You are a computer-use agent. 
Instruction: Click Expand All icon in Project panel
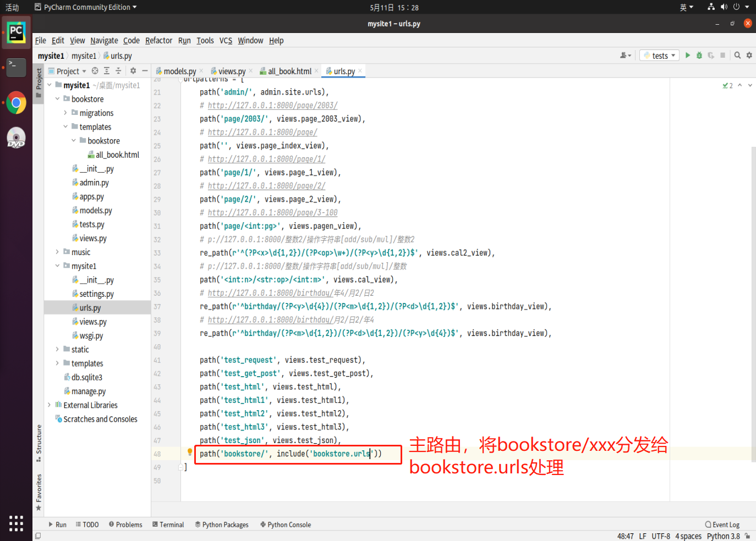[x=107, y=71]
